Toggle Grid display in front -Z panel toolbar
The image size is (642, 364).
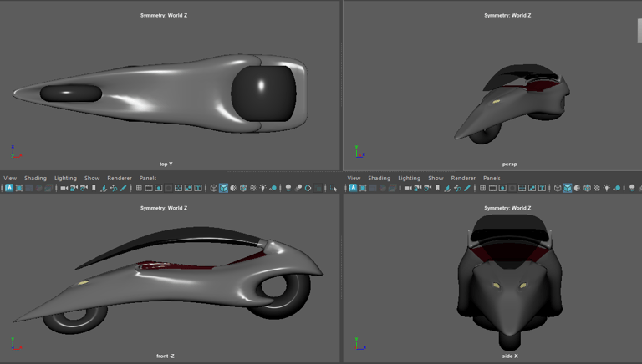tap(139, 188)
